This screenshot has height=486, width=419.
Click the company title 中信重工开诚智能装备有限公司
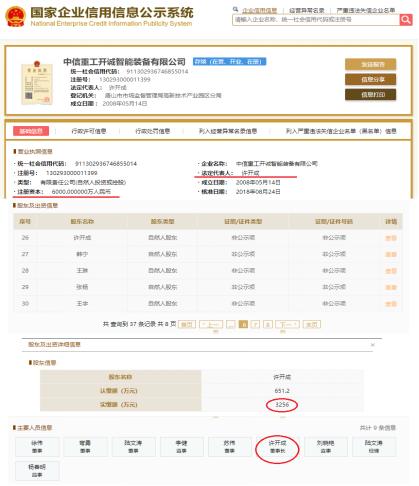tap(124, 62)
